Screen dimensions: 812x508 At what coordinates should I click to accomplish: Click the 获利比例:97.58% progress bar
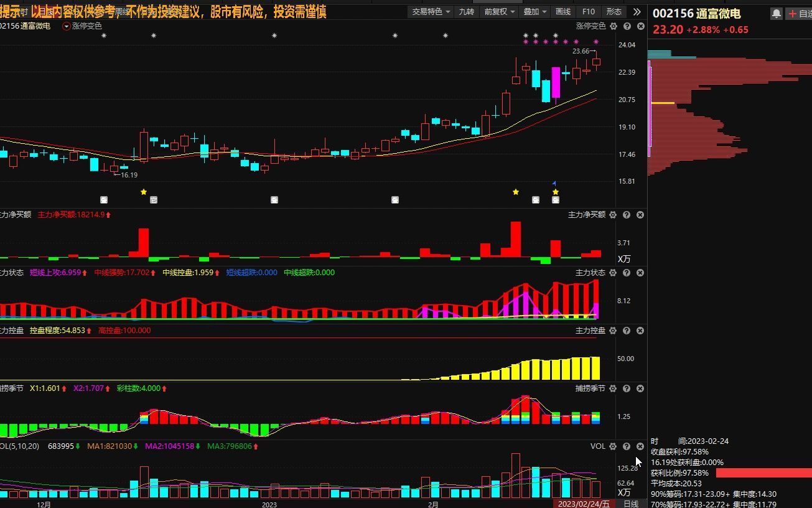click(764, 473)
